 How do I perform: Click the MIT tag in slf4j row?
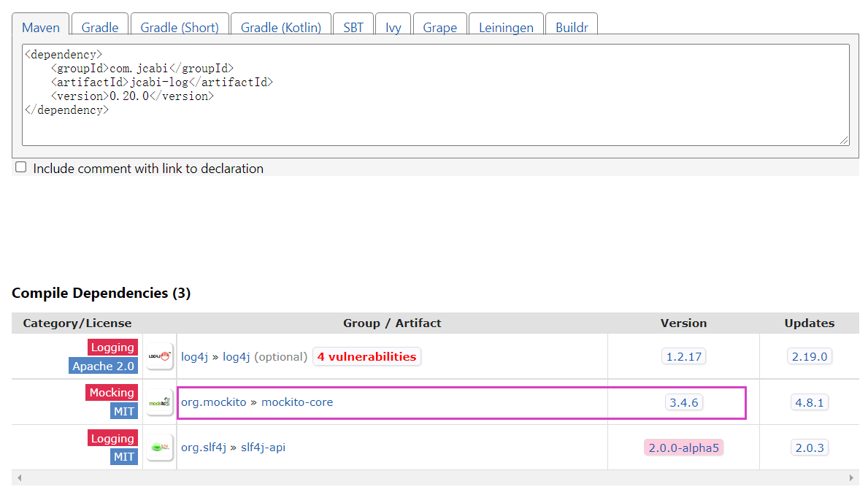coord(124,457)
